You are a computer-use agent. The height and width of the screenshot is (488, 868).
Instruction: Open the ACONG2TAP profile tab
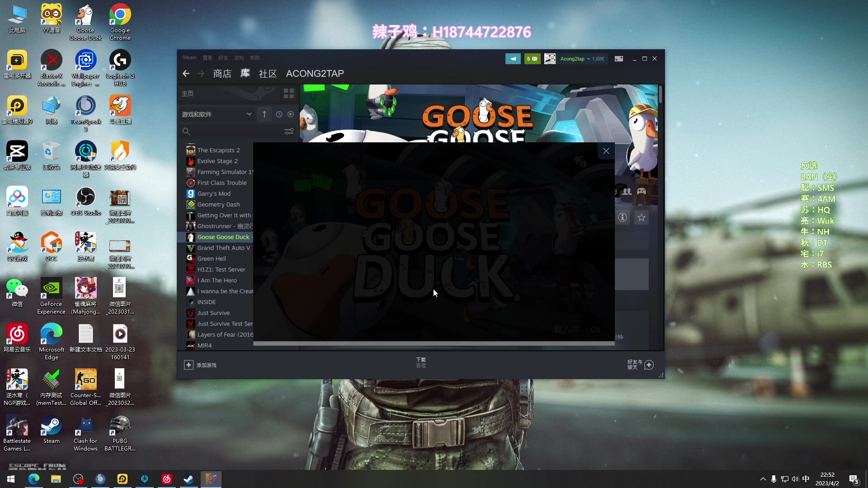(315, 74)
